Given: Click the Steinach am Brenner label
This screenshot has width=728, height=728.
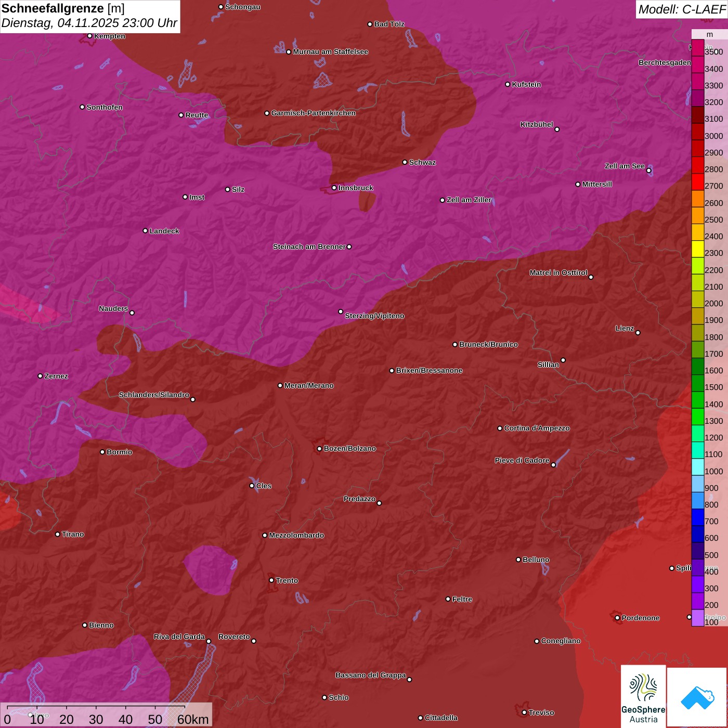Looking at the screenshot, I should (309, 246).
